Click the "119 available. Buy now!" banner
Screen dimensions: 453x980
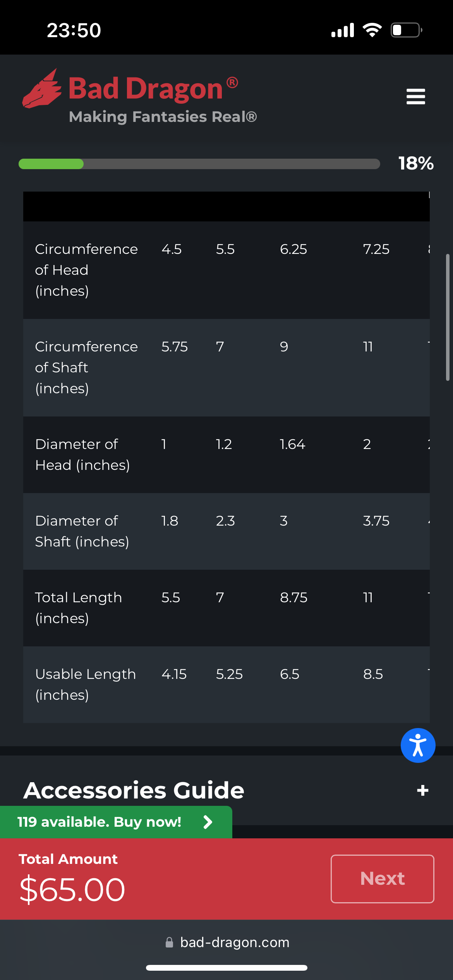pos(99,822)
